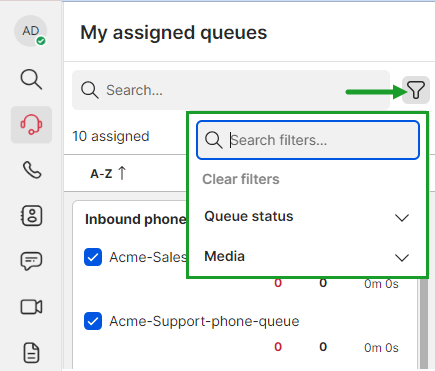435x371 pixels.
Task: Open the sidebar search icon
Action: click(31, 79)
